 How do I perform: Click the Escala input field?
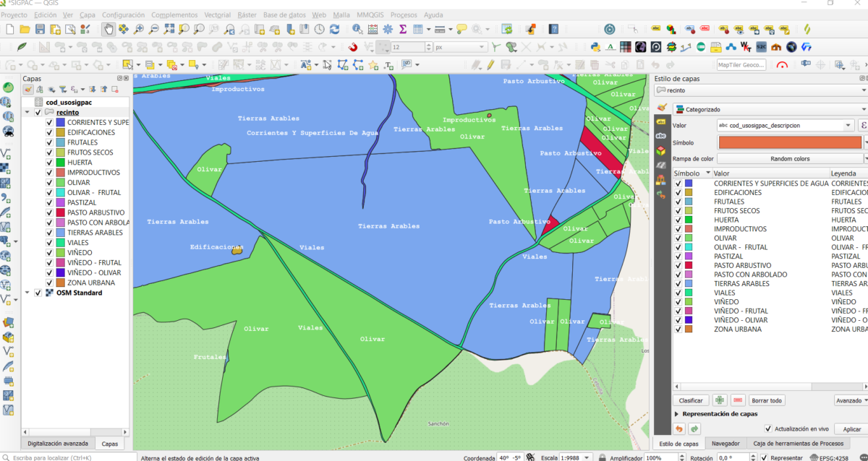pos(571,457)
